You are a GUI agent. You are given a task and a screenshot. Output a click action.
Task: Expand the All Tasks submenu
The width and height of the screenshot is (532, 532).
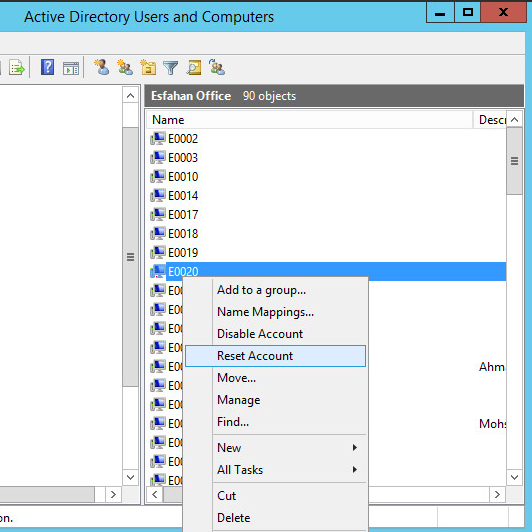click(276, 470)
